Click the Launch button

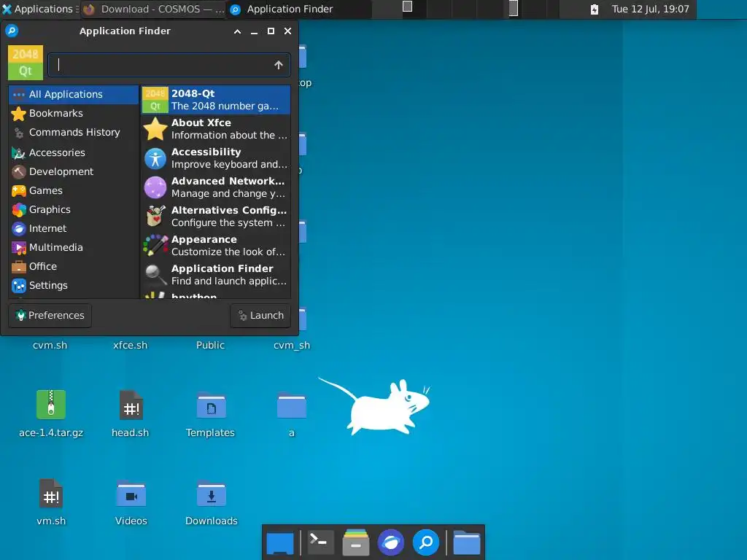pyautogui.click(x=260, y=315)
